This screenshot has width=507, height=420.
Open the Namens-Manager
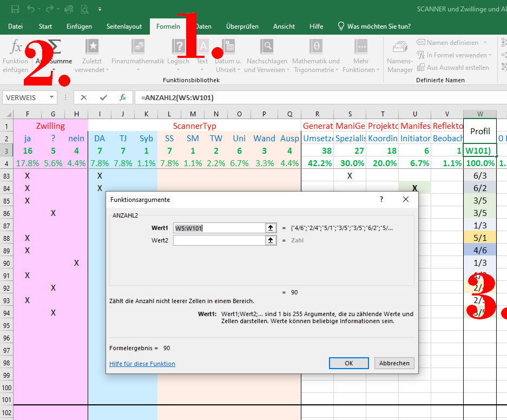click(x=400, y=56)
